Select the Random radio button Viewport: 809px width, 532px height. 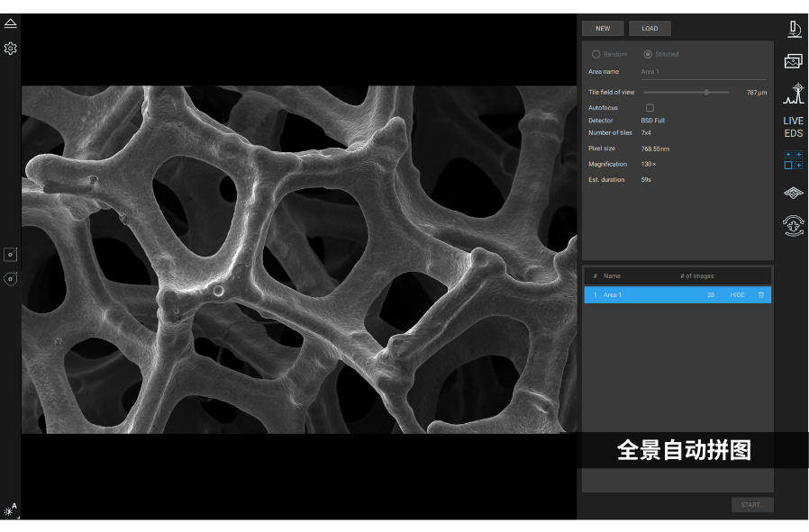point(595,55)
